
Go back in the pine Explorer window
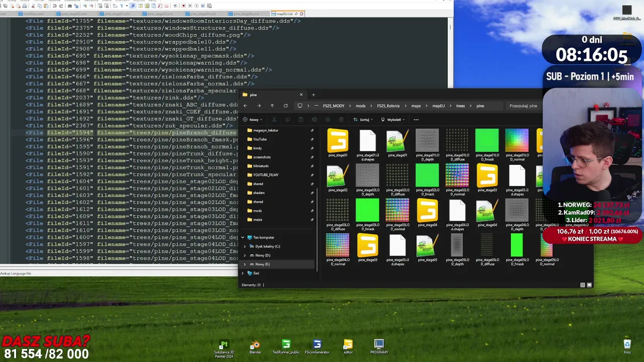click(x=245, y=106)
